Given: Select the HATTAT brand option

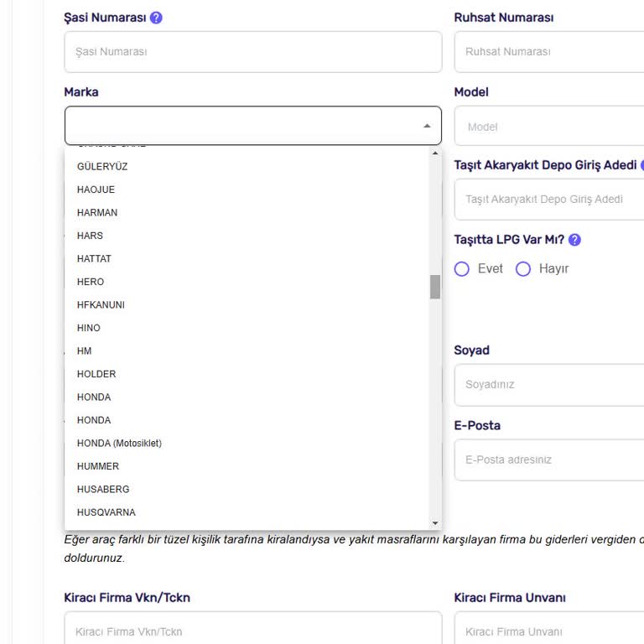Looking at the screenshot, I should pos(94,259).
